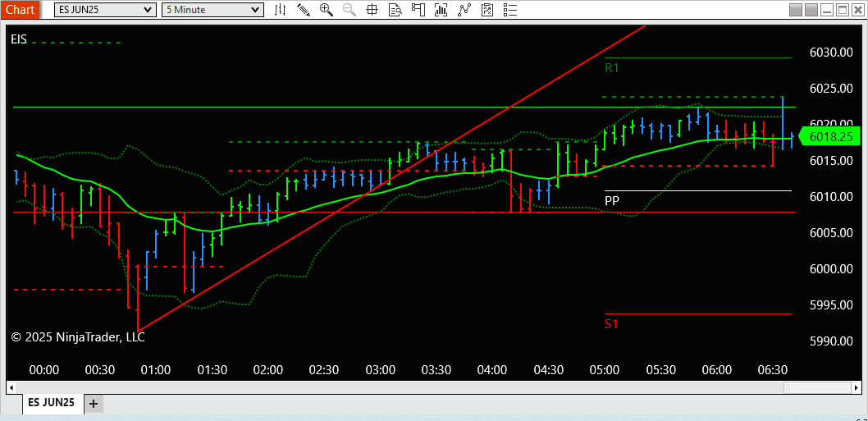
Task: Click the 6010.00 price axis label
Action: [830, 197]
